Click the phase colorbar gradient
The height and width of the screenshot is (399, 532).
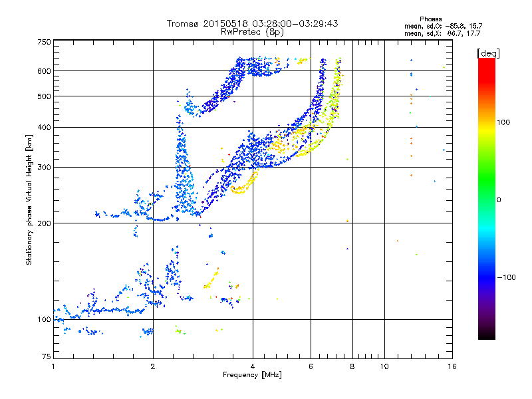click(x=487, y=198)
